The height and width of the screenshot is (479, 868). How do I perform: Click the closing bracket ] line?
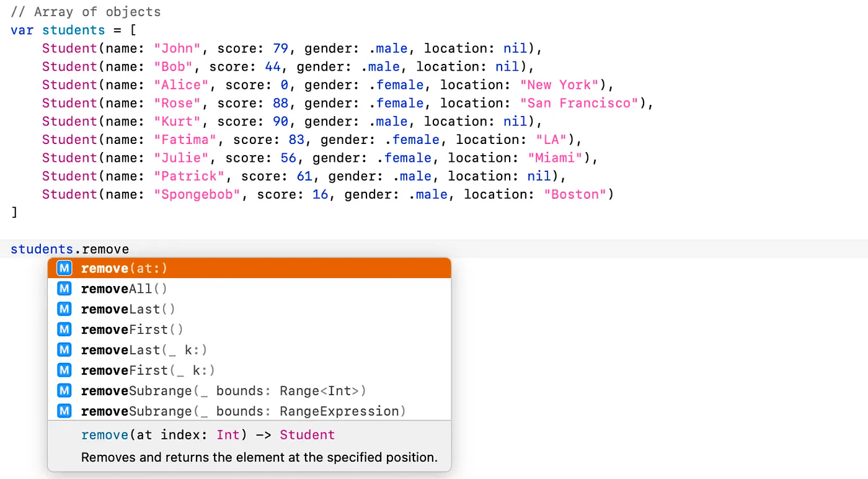tap(14, 213)
